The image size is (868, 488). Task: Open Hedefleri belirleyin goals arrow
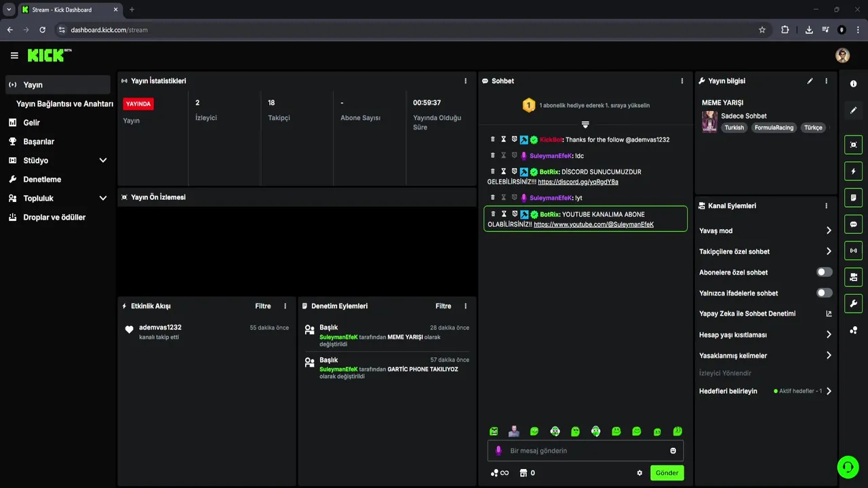pos(828,391)
